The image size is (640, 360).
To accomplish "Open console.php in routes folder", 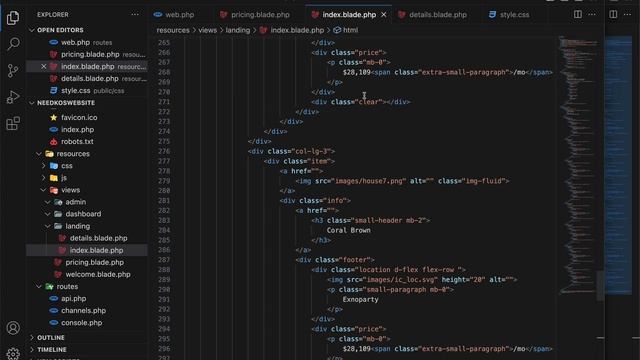I will [x=82, y=322].
